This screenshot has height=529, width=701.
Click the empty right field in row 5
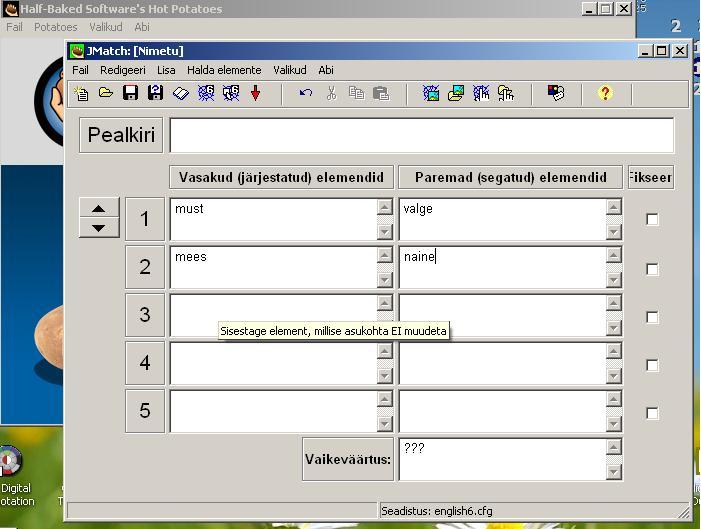click(503, 411)
